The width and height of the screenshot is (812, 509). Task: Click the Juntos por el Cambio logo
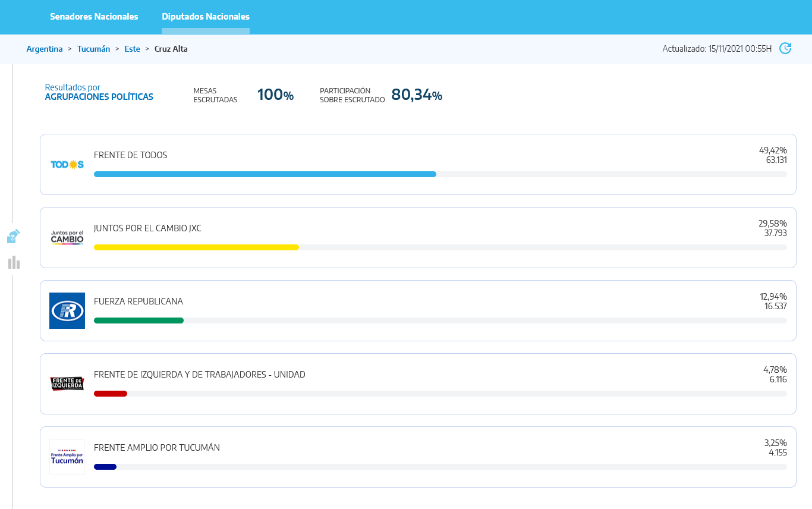(x=67, y=237)
